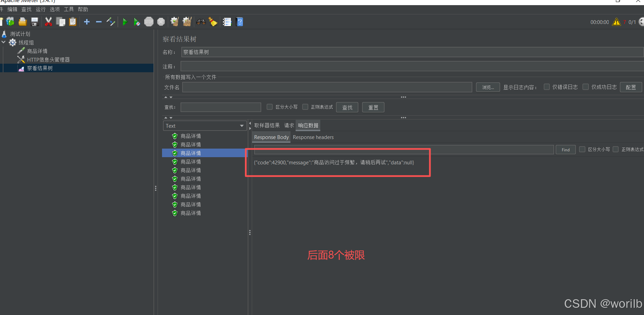Viewport: 644px width, 315px height.
Task: Open the 选项 menu
Action: (x=55, y=9)
